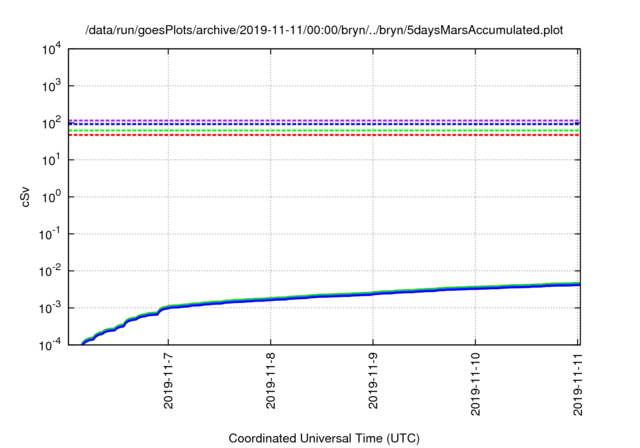Select the 10^-4 y-axis label

coord(50,346)
